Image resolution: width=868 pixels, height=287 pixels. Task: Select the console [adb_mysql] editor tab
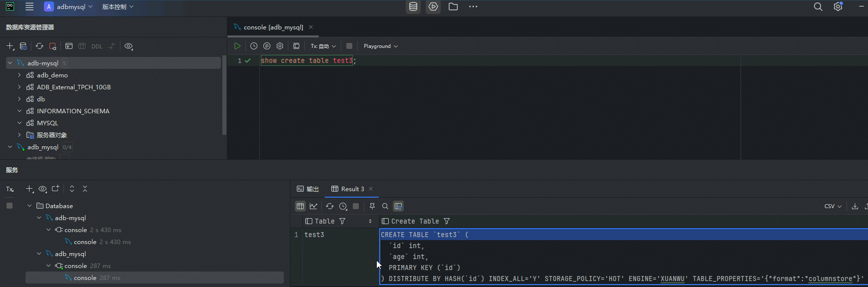coord(273,27)
